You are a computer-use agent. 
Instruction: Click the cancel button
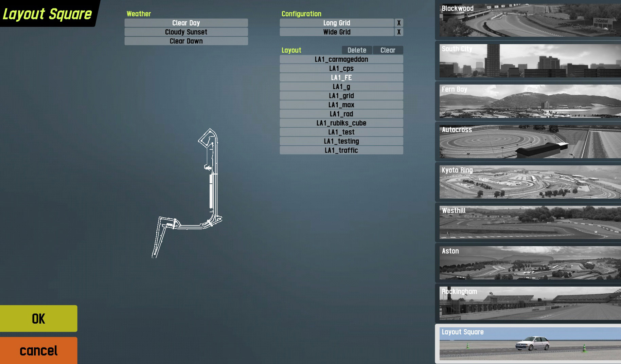(x=38, y=350)
